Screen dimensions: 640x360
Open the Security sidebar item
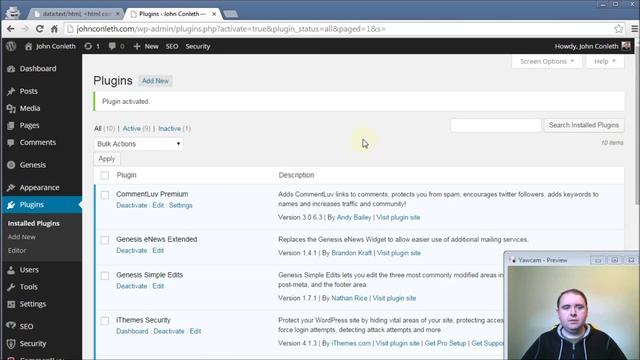point(33,344)
